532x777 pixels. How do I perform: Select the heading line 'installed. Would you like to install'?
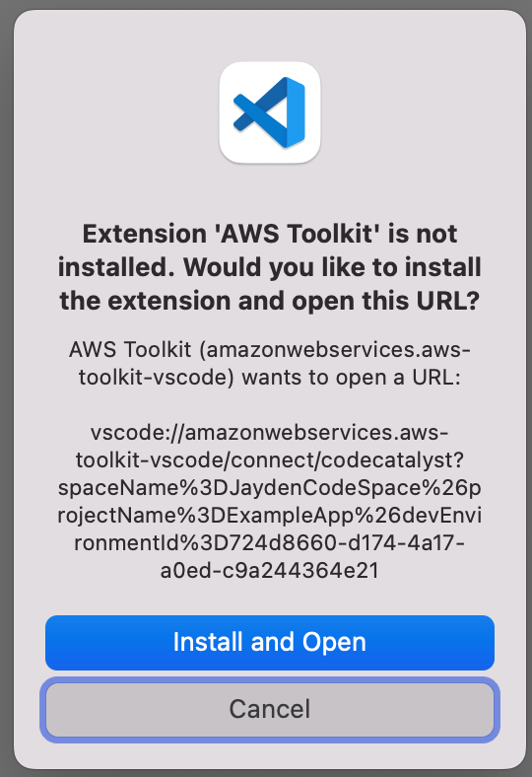pos(270,267)
